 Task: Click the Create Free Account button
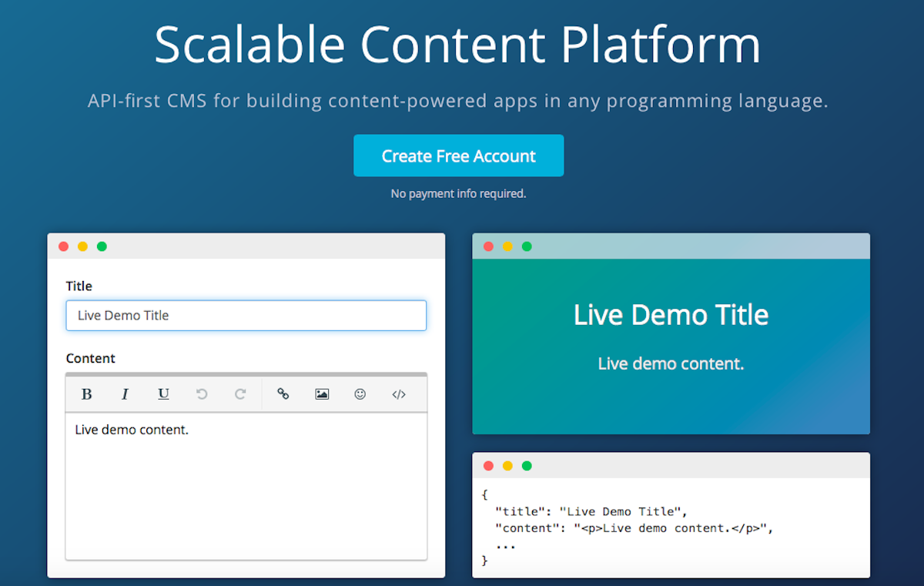click(458, 156)
